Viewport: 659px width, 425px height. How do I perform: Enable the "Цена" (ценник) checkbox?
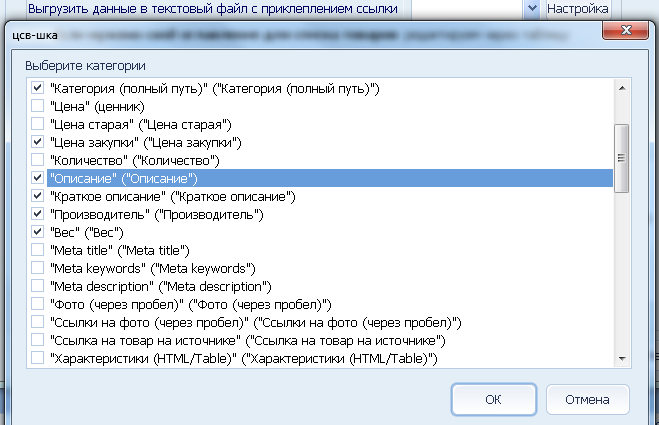(37, 106)
